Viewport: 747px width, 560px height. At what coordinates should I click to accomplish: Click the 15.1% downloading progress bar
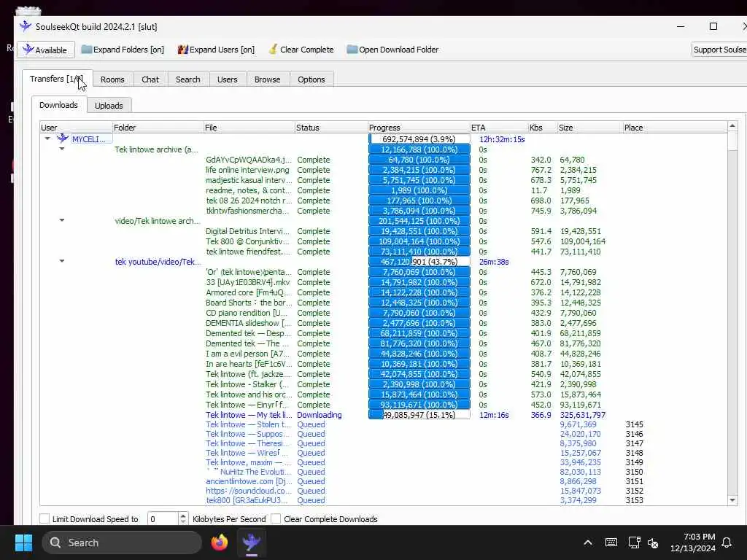[419, 415]
